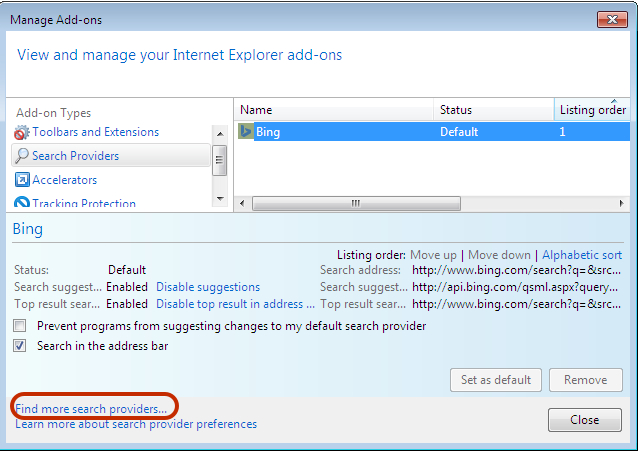Uncheck Search in the address bar
The image size is (638, 451).
click(20, 346)
